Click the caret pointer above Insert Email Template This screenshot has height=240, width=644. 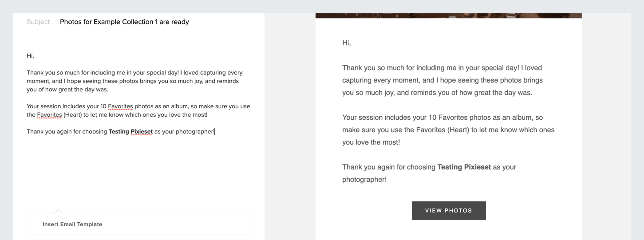(58, 211)
